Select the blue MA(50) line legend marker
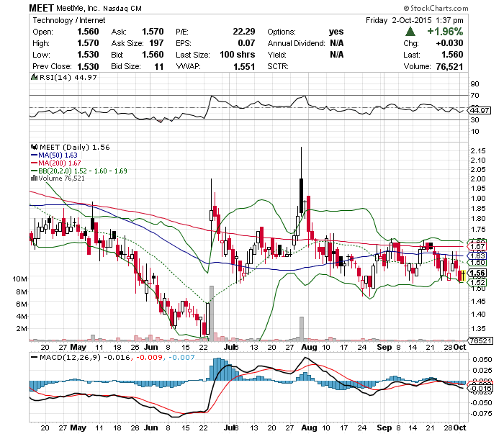The width and height of the screenshot is (504, 434). tap(34, 155)
